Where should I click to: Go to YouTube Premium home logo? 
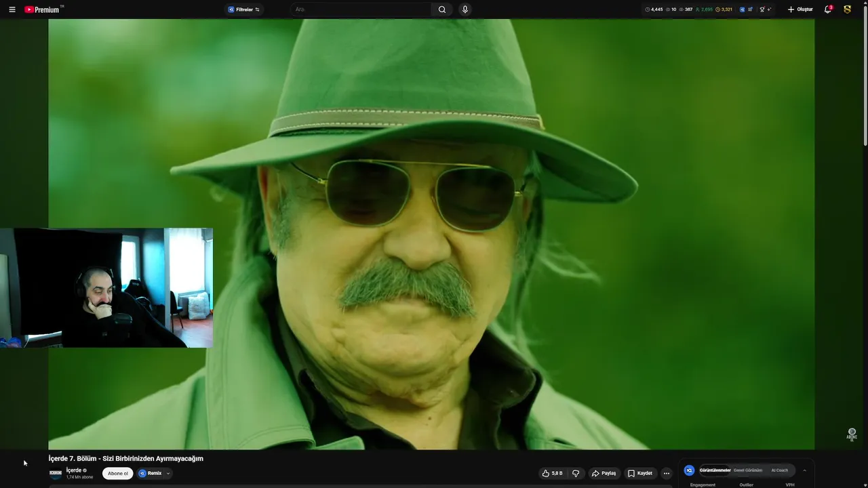[x=43, y=9]
